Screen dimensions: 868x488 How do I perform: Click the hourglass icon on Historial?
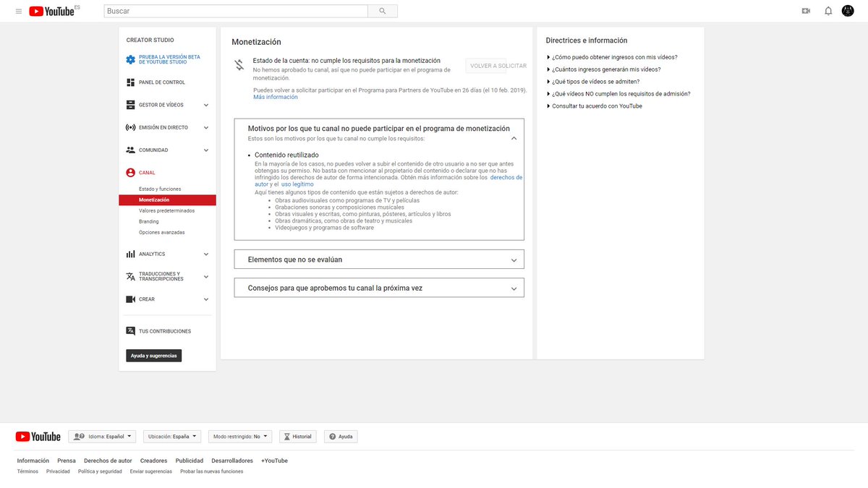point(287,437)
